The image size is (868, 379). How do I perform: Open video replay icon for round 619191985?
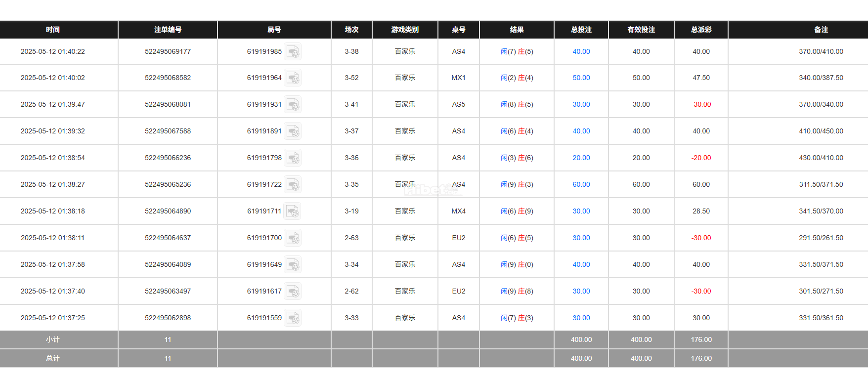point(293,52)
